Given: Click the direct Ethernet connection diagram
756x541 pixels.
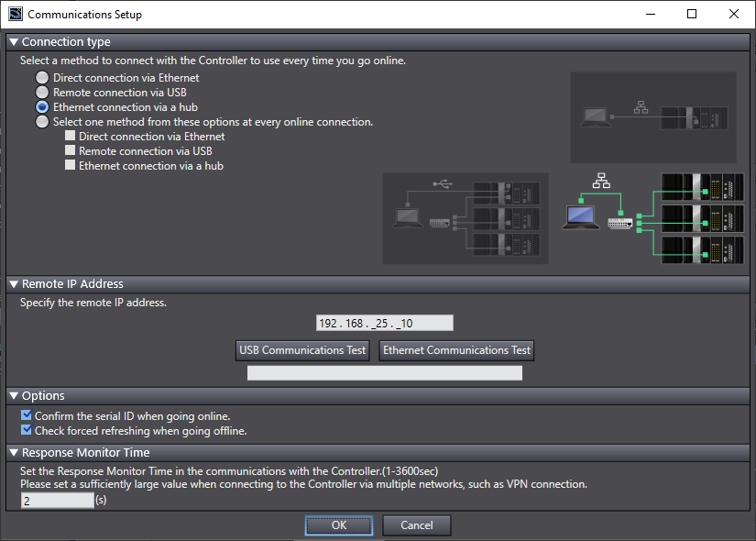Looking at the screenshot, I should [x=654, y=117].
